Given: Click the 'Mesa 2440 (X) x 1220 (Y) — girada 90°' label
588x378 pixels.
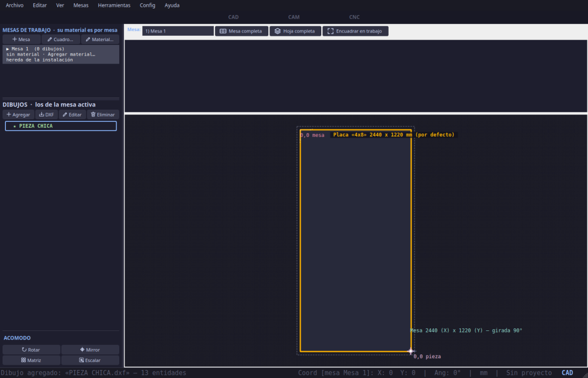Looking at the screenshot, I should (466, 330).
